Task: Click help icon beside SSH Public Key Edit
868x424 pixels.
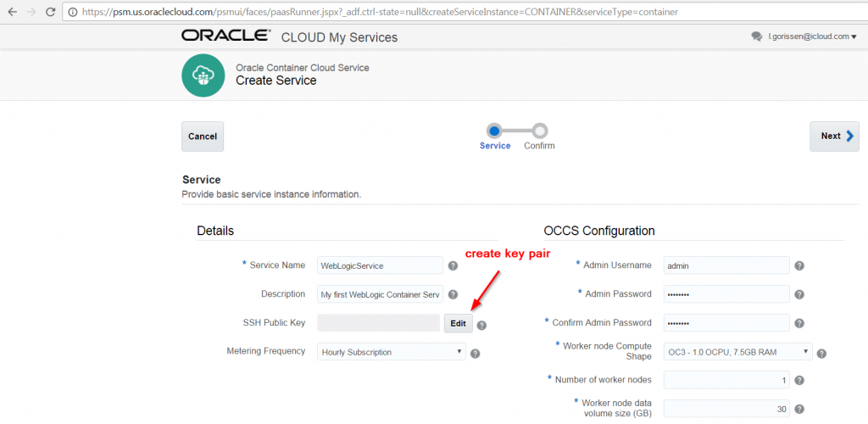Action: 481,324
